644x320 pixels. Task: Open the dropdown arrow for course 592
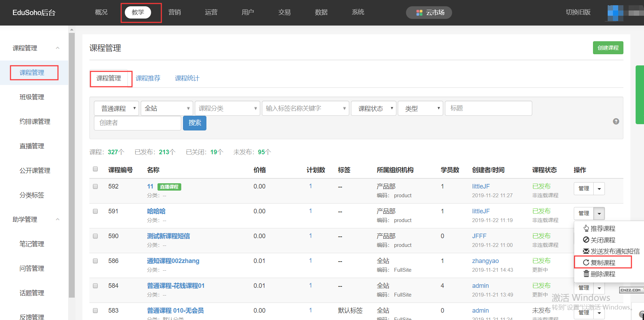(x=599, y=189)
